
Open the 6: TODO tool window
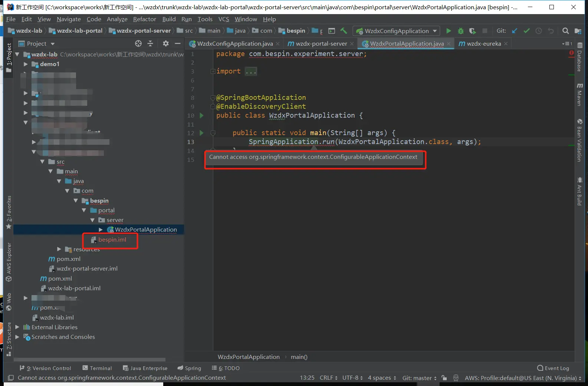click(x=226, y=368)
